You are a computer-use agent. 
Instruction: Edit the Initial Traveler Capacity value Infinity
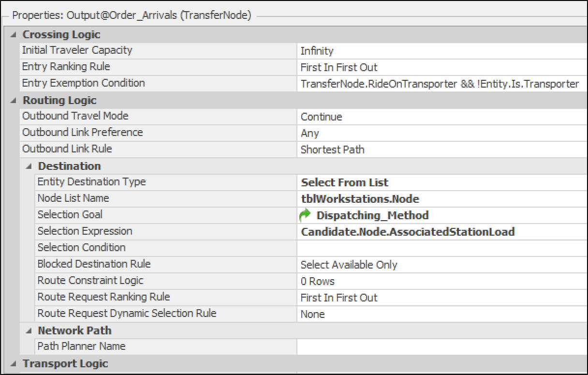pyautogui.click(x=442, y=51)
